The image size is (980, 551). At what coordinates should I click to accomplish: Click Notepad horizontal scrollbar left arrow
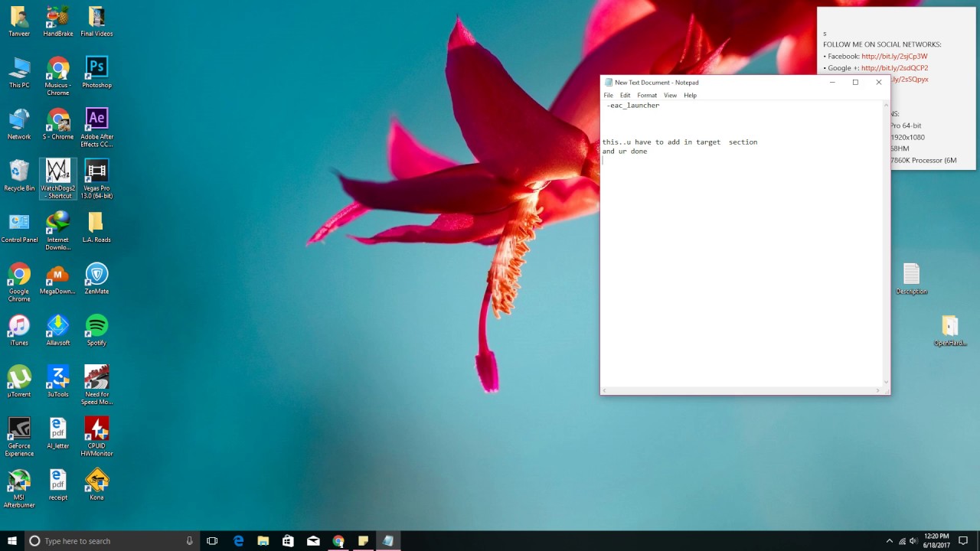(x=604, y=391)
